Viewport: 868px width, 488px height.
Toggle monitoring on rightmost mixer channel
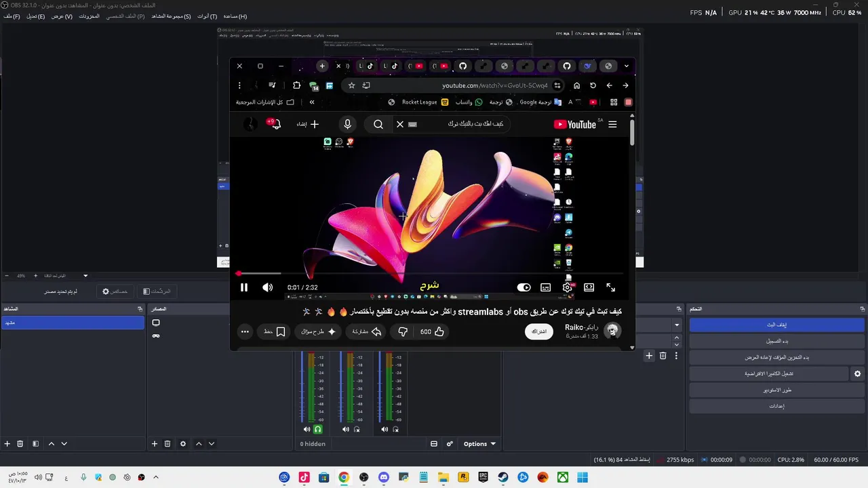[395, 429]
